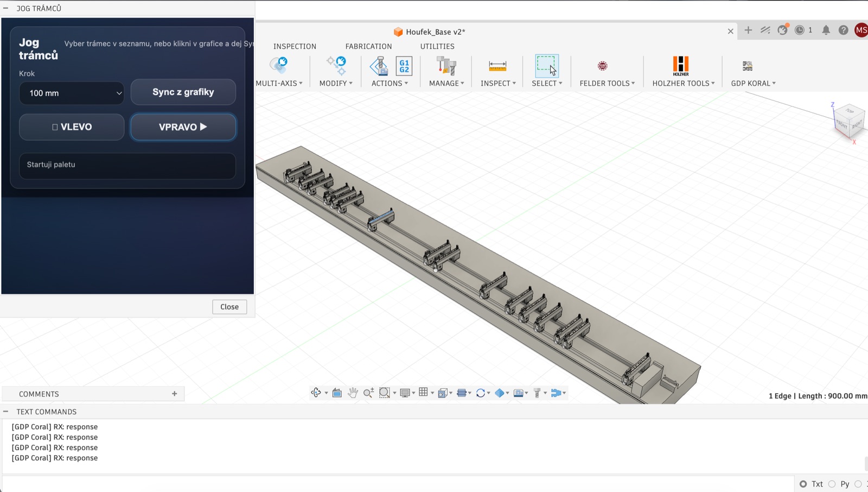Click the Multi-Axis toolpath icon
The width and height of the screenshot is (868, 492).
(279, 65)
